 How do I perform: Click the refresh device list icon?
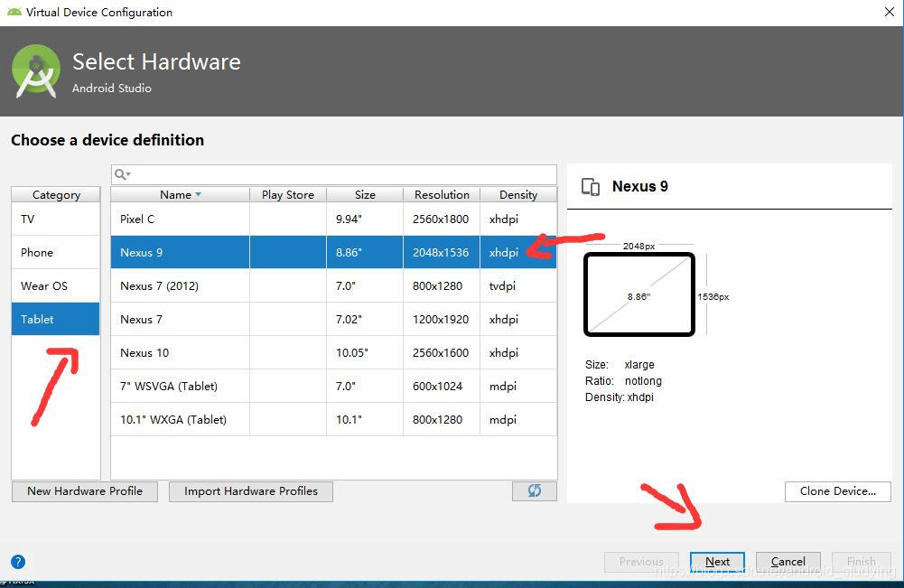[x=535, y=490]
